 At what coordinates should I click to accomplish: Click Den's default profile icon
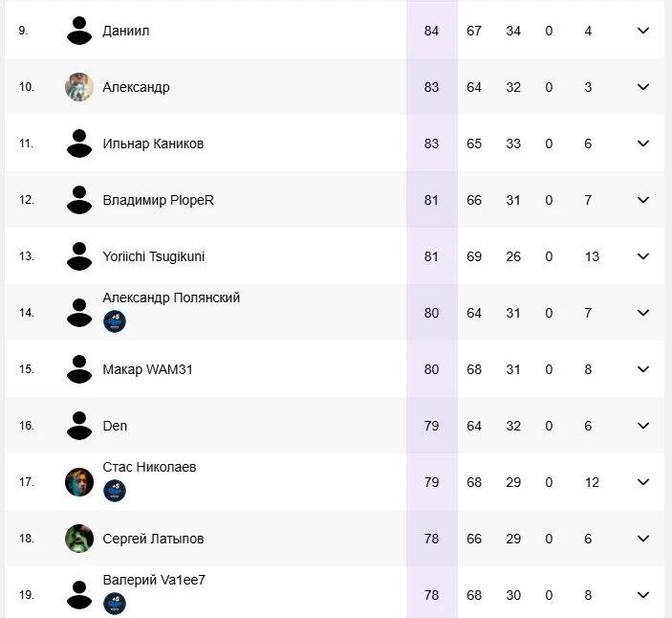coord(79,426)
